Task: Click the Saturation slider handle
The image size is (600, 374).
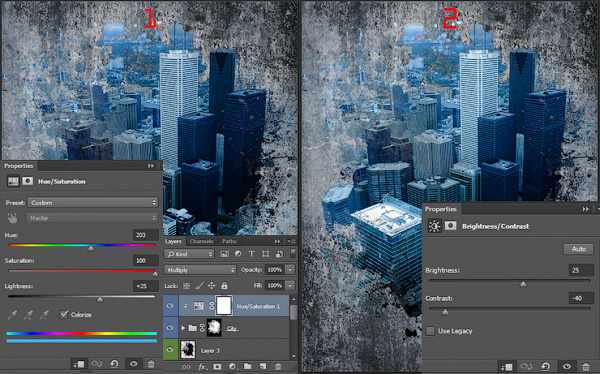Action: pyautogui.click(x=155, y=273)
